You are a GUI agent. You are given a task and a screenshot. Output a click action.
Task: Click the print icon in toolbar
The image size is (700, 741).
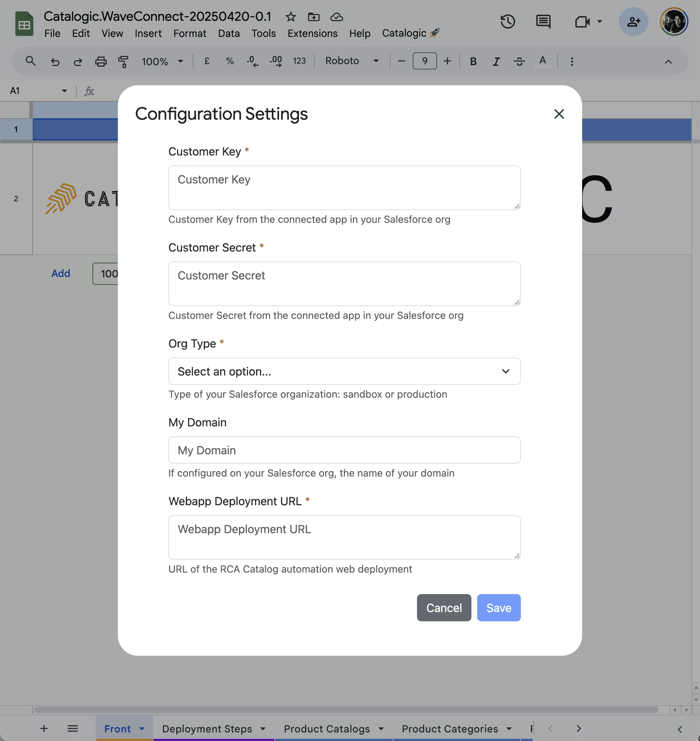[x=101, y=61]
